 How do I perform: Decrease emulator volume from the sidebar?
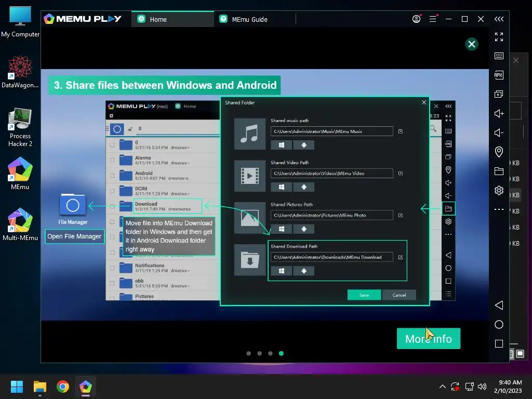point(499,132)
